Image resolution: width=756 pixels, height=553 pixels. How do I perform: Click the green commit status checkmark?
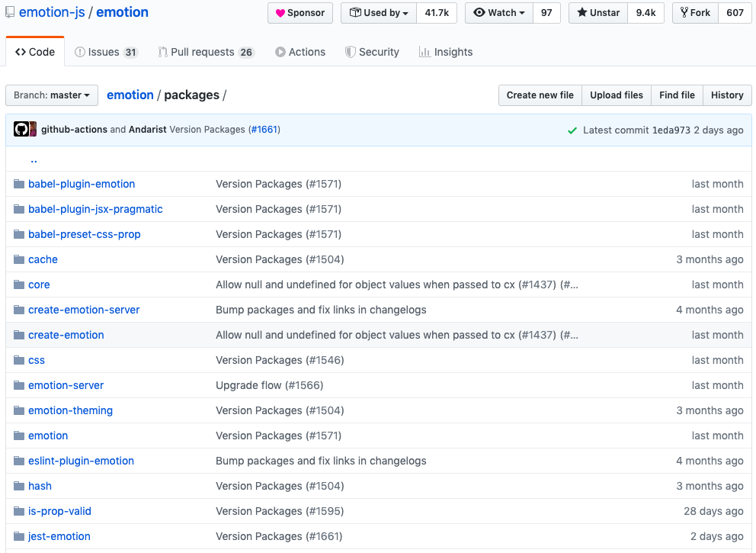point(572,130)
